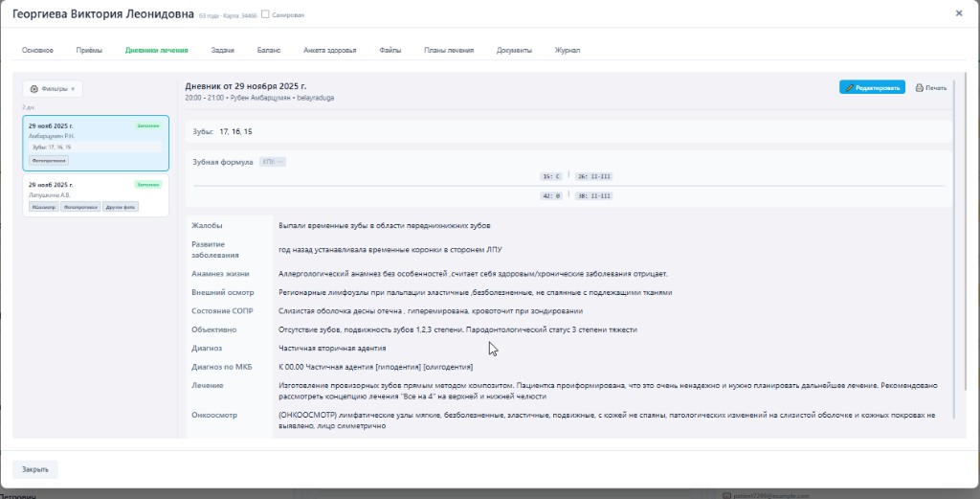The image size is (980, 499).
Task: Click the printer icon beside Печать
Action: tap(920, 87)
